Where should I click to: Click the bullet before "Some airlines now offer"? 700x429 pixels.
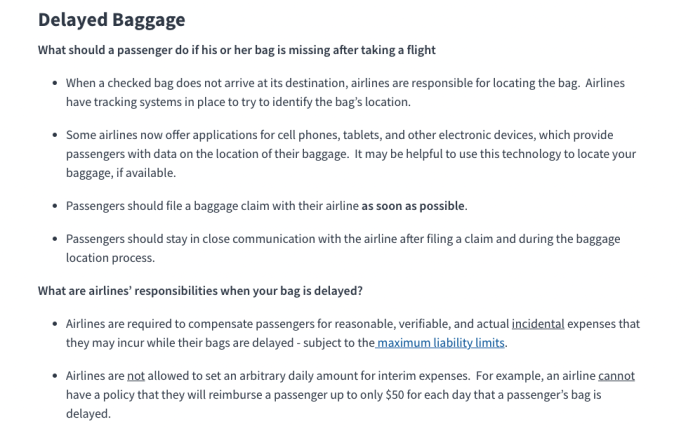53,135
